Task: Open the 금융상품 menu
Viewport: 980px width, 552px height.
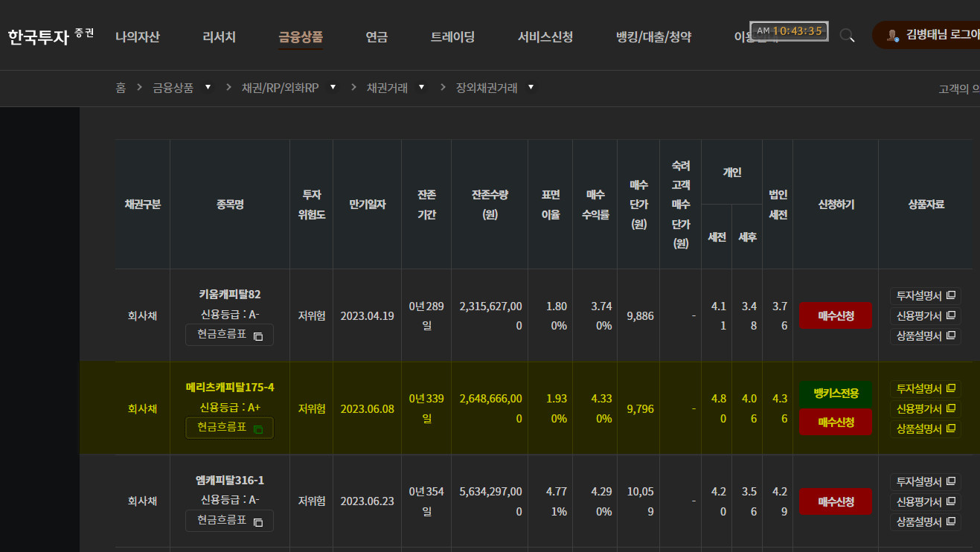Action: (301, 36)
